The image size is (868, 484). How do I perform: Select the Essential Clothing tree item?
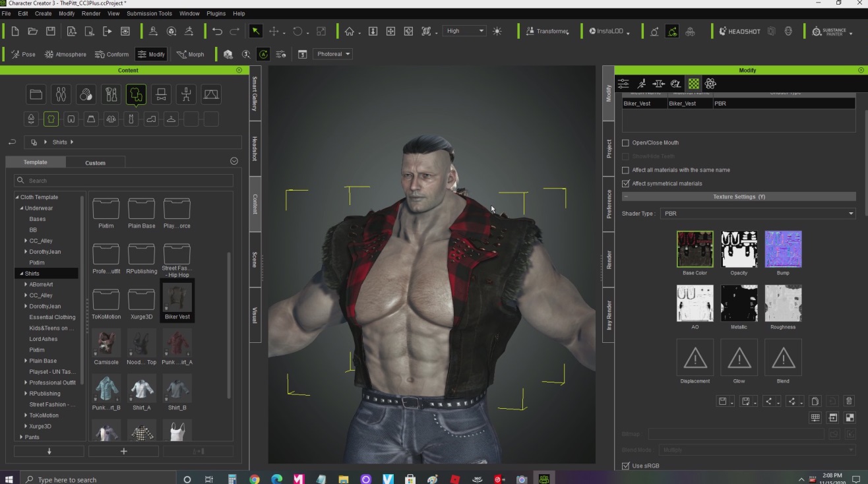click(52, 317)
